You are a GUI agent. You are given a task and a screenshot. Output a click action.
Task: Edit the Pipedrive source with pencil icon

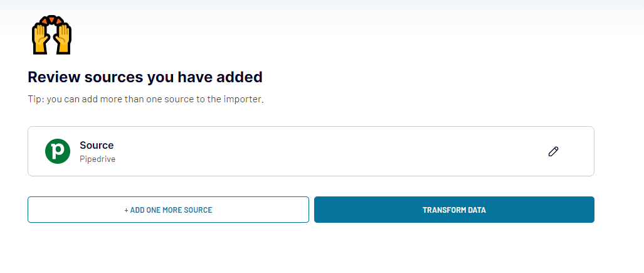tap(553, 151)
